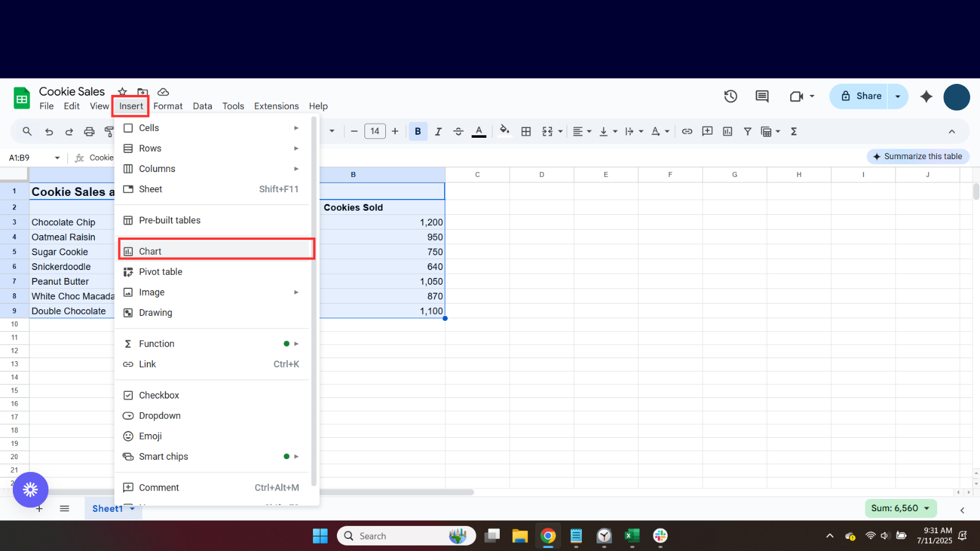Click the Google Sheets home logo
This screenshot has height=551, width=980.
tap(22, 98)
